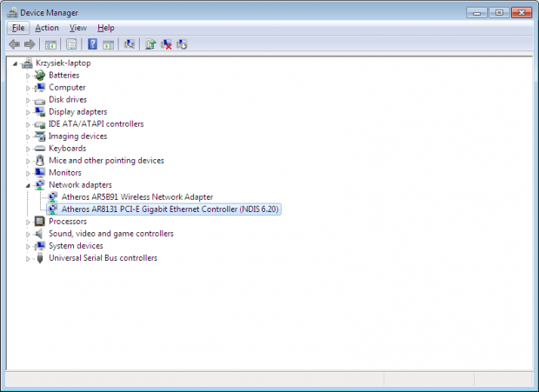
Task: Click the Back arrow toolbar icon
Action: pos(14,44)
